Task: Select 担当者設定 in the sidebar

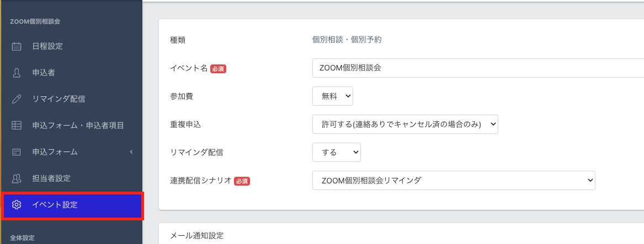Action: tap(51, 178)
